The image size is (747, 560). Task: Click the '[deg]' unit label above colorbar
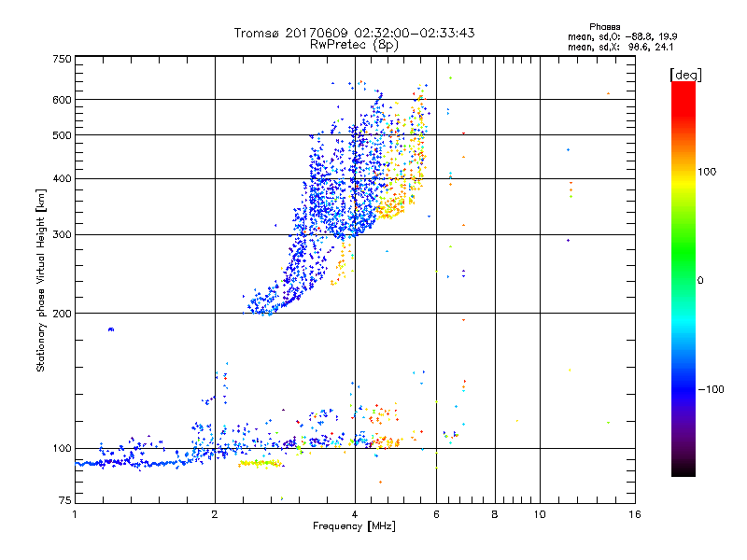pos(685,75)
